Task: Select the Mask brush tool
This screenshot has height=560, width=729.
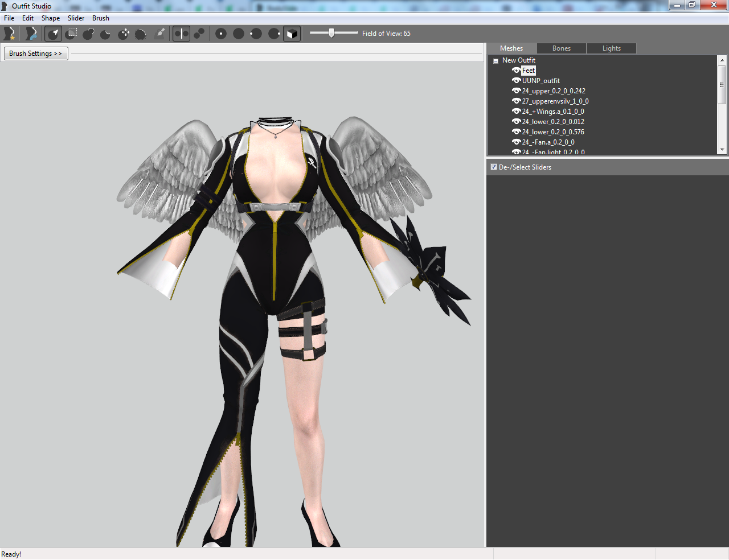Action: coord(71,34)
